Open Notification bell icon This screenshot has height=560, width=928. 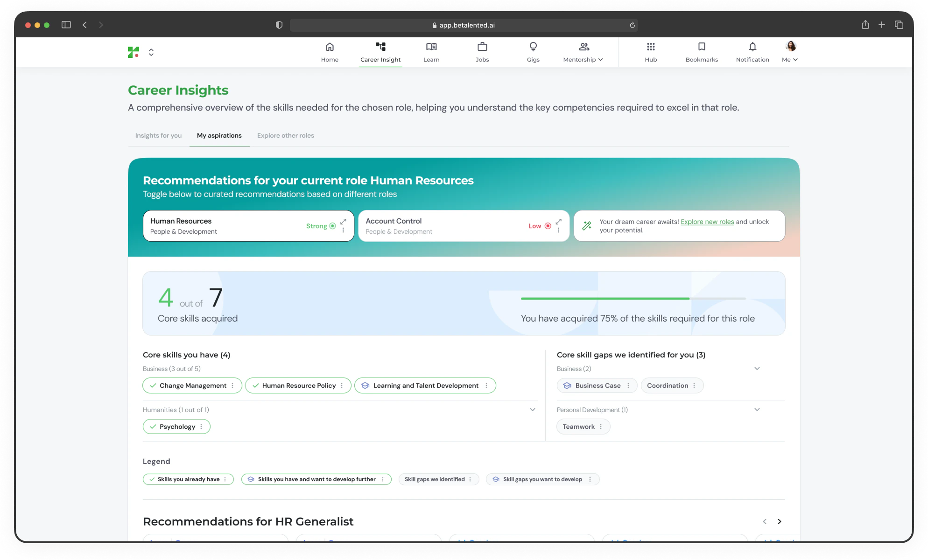coord(752,47)
